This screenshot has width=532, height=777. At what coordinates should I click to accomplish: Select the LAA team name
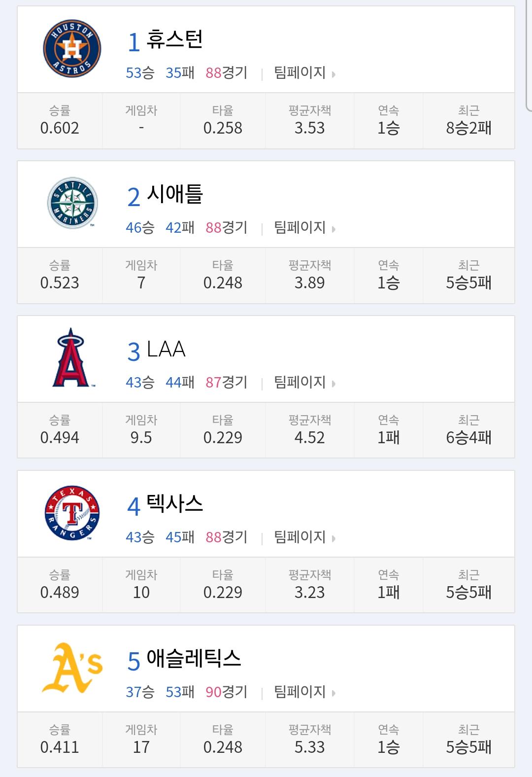tap(166, 350)
